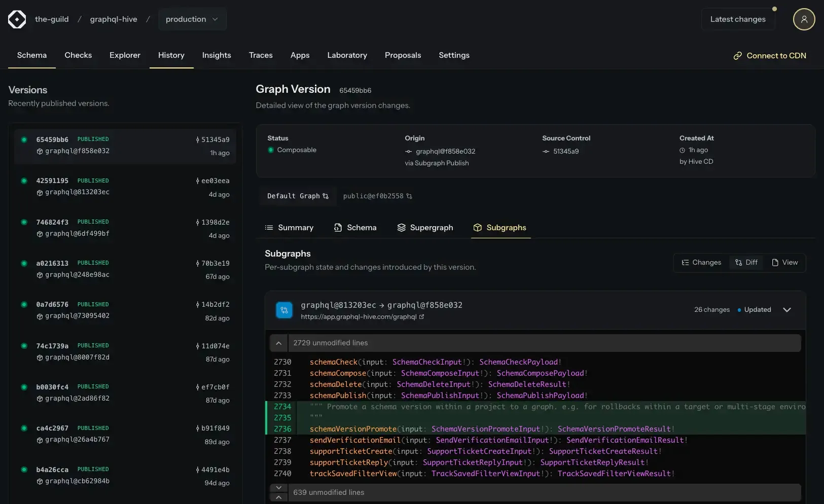Image resolution: width=824 pixels, height=504 pixels.
Task: Select version 74c1739a in versions list
Action: [125, 352]
